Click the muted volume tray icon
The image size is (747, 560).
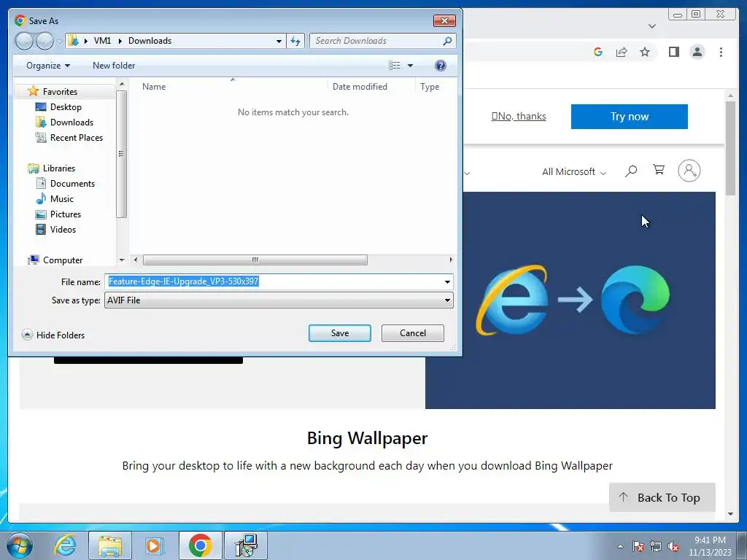[673, 547]
